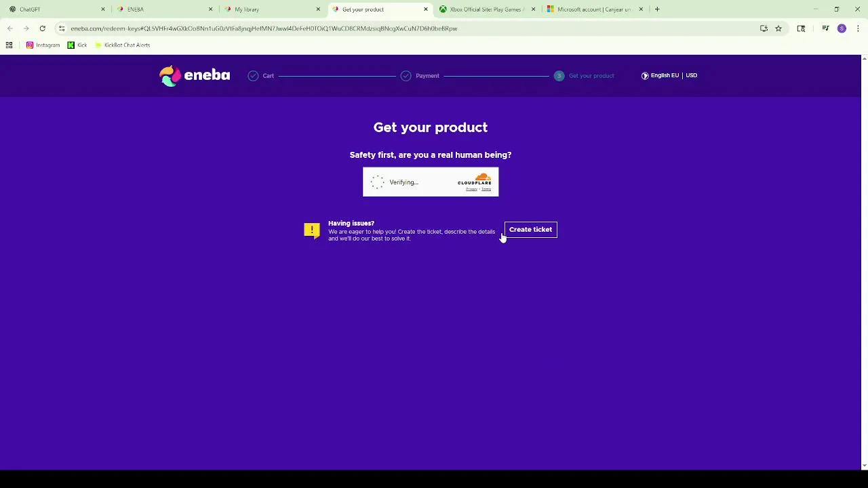Open media controls icon in toolbar

click(x=825, y=28)
